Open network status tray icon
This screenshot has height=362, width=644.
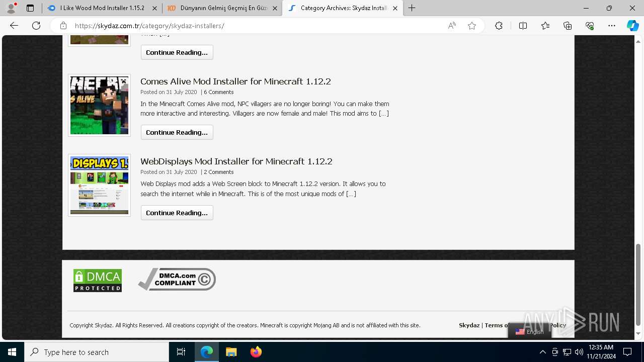point(567,352)
